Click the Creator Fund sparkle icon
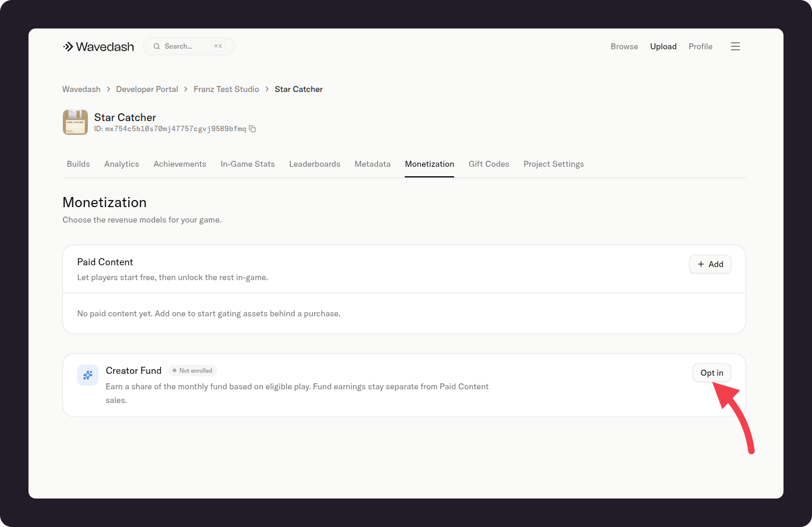The image size is (812, 527). 88,375
